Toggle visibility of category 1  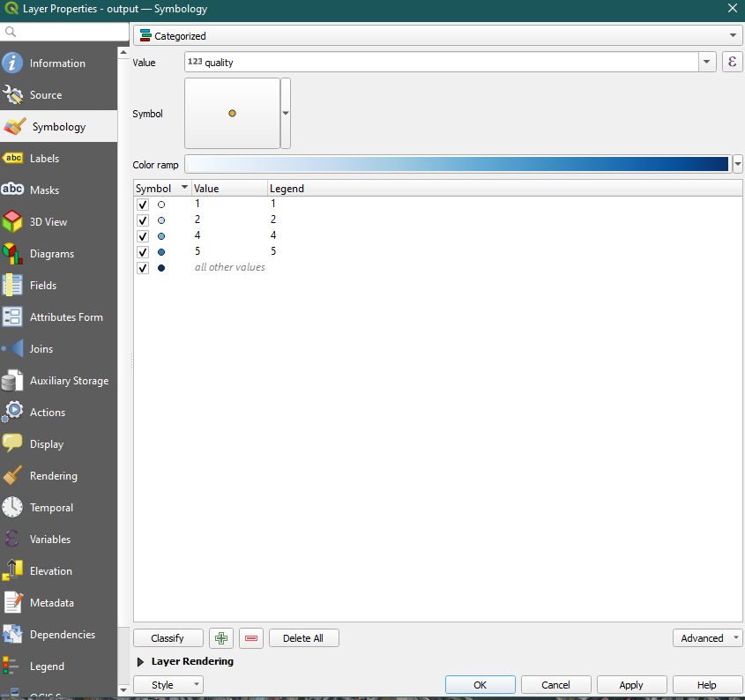coord(143,204)
